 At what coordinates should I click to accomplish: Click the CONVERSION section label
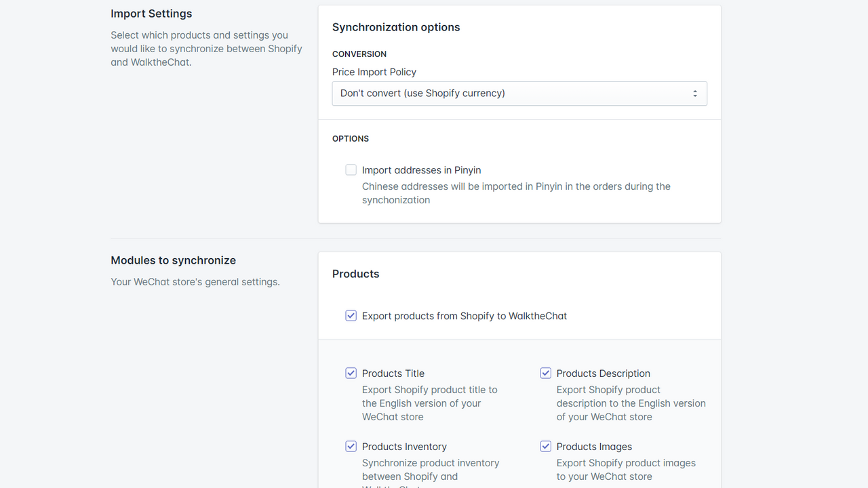[x=359, y=54]
